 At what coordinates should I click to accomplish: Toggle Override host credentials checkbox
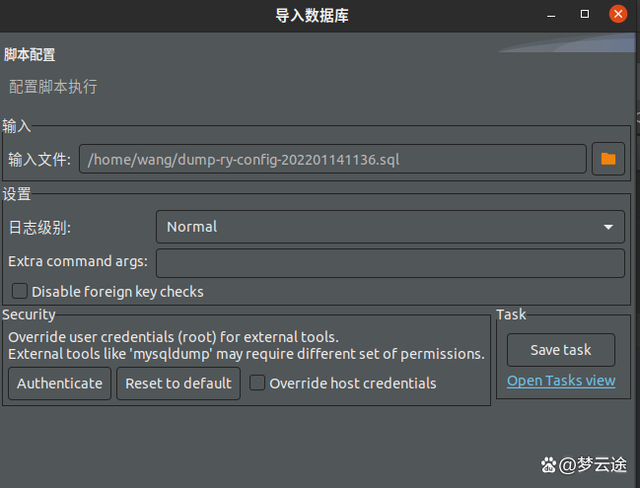tap(257, 383)
